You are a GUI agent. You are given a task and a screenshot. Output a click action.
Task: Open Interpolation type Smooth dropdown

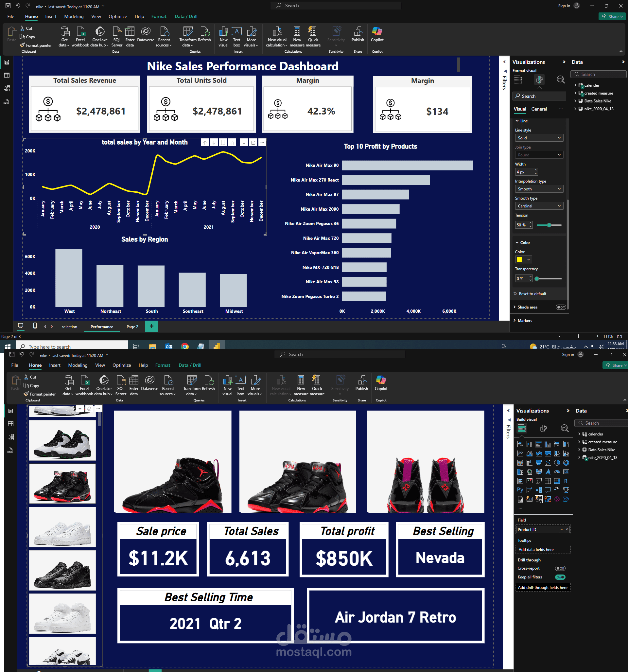[x=539, y=189]
